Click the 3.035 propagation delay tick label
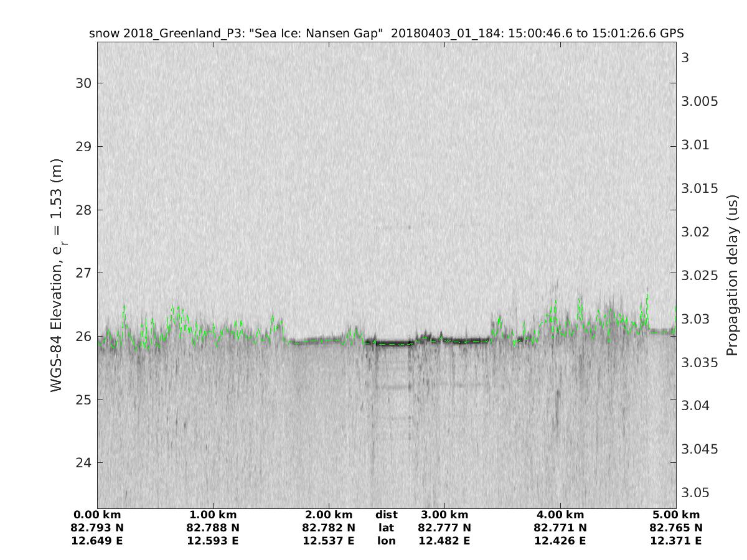This screenshot has width=747, height=560. click(x=700, y=362)
